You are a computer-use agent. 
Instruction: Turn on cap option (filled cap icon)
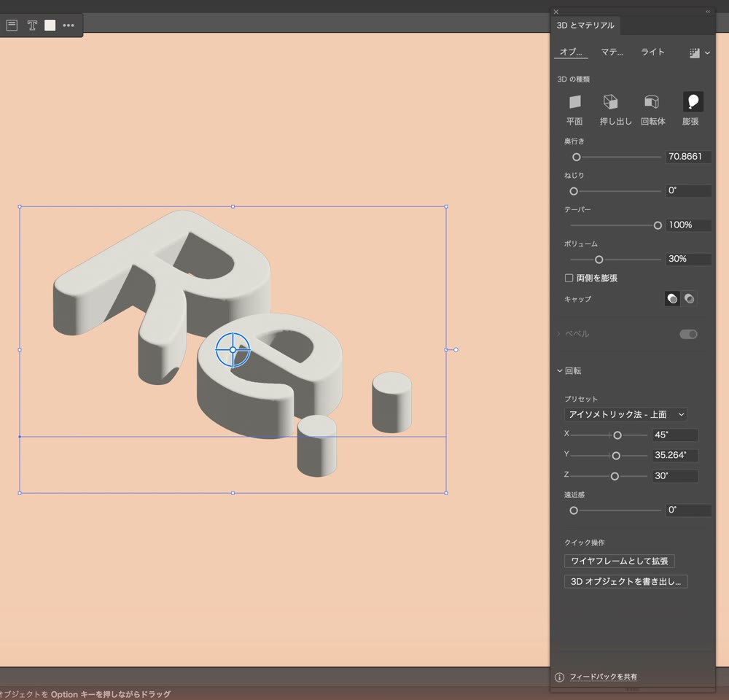[672, 299]
